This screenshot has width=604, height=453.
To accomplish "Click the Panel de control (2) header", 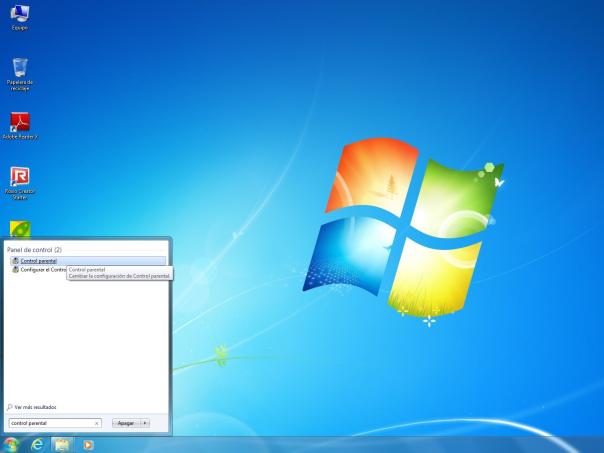I will (x=34, y=249).
